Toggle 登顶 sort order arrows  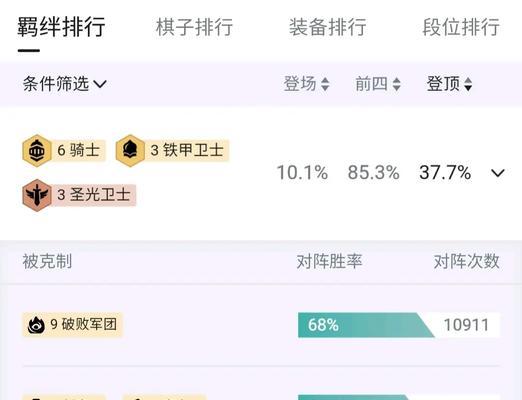coord(468,84)
